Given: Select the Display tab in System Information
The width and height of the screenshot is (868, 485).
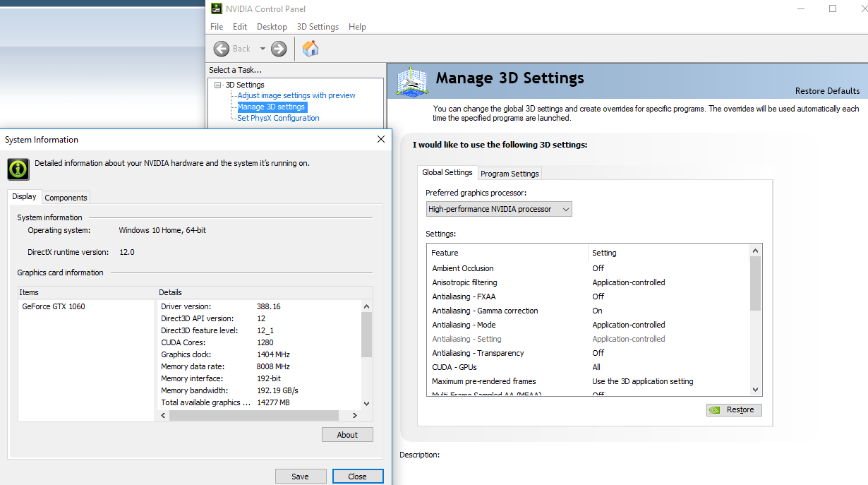Looking at the screenshot, I should pos(25,196).
